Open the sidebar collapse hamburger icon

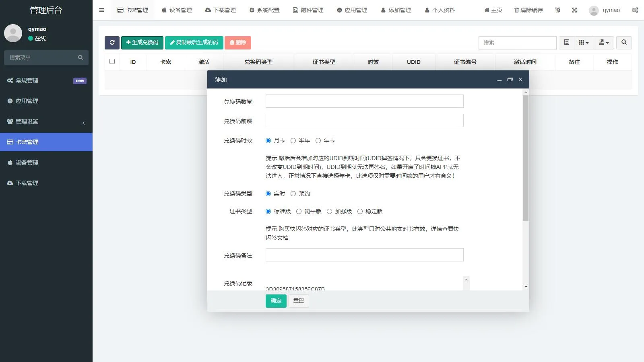pos(101,10)
